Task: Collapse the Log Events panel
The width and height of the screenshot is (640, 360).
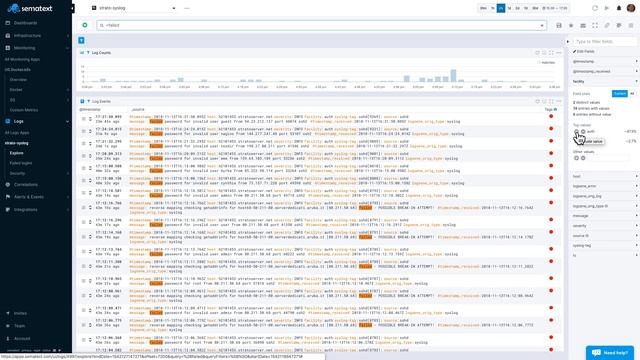Action: [88, 101]
